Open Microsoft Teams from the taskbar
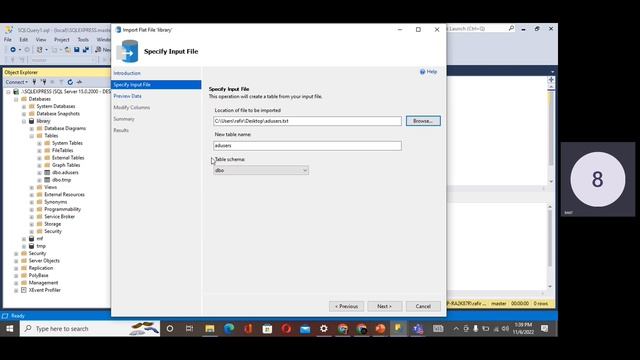 coord(418,329)
